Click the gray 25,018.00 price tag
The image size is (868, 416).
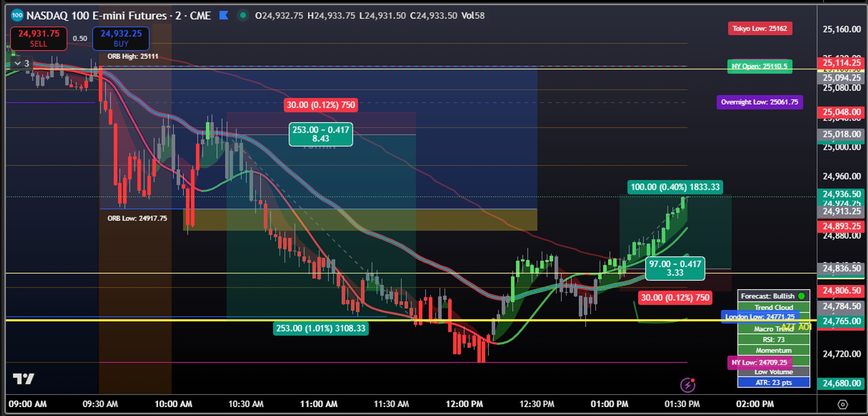pos(842,134)
